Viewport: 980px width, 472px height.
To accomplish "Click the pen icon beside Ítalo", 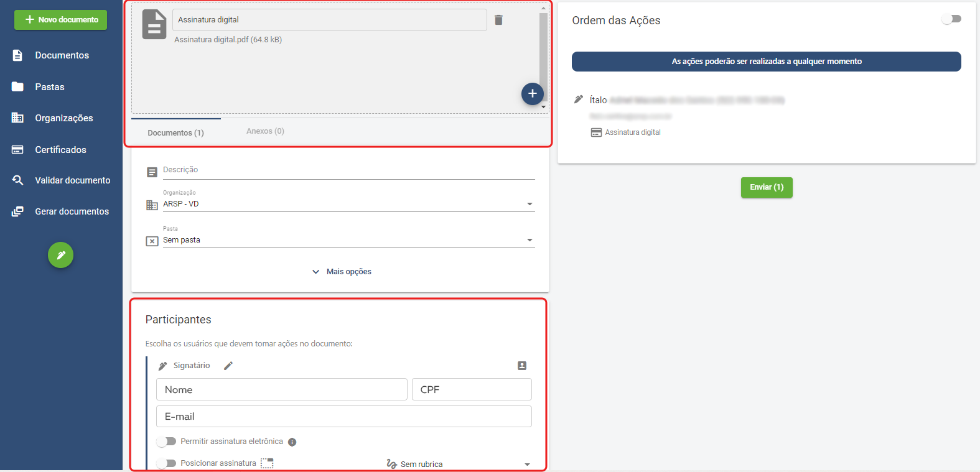I will (578, 99).
